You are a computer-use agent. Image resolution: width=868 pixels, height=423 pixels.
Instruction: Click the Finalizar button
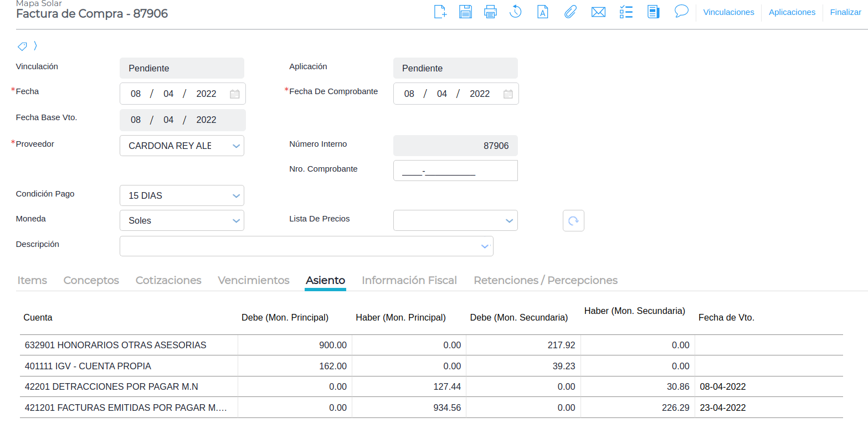(x=845, y=12)
